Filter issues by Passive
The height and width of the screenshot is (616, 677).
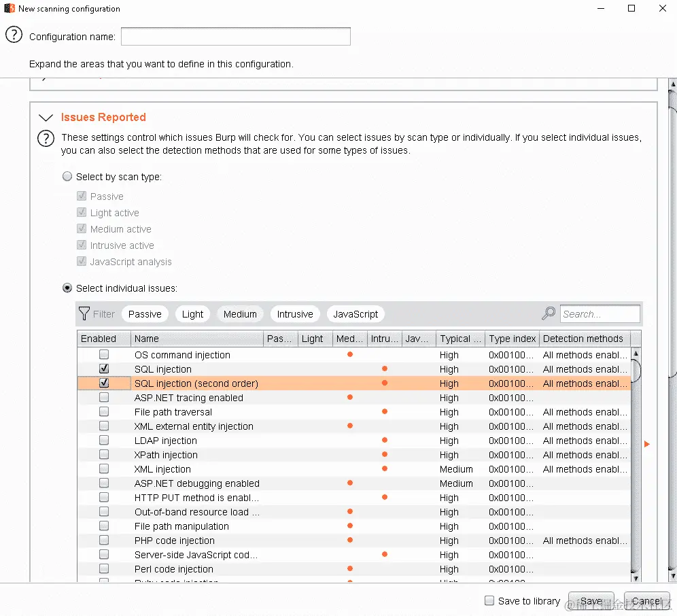coord(145,314)
